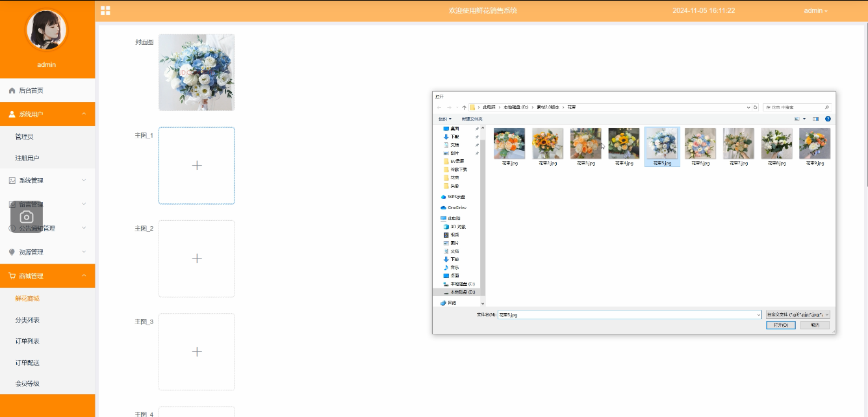
Task: Open the admin dropdown in top bar
Action: click(x=815, y=10)
